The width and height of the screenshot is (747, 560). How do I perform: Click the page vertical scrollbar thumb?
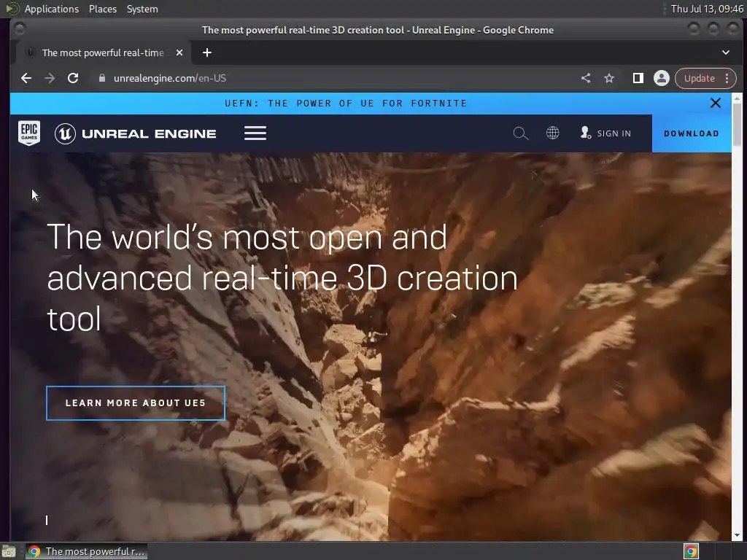737,125
